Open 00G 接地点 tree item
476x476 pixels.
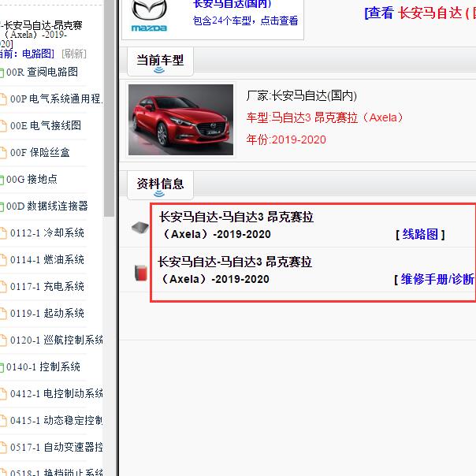click(x=32, y=179)
